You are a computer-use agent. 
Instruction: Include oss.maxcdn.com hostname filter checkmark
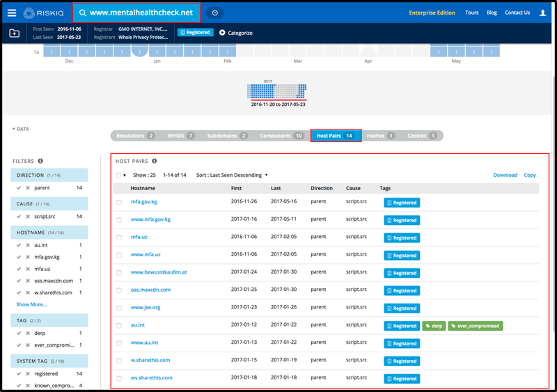pyautogui.click(x=19, y=281)
